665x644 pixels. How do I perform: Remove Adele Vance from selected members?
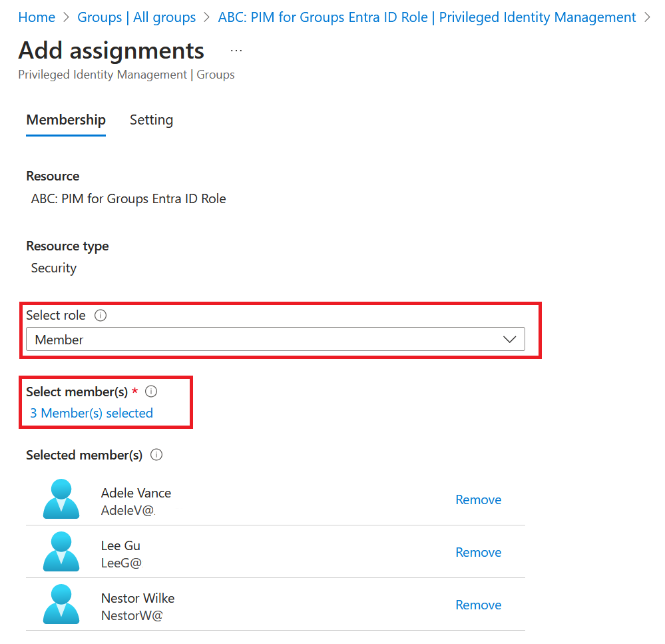[x=478, y=499]
